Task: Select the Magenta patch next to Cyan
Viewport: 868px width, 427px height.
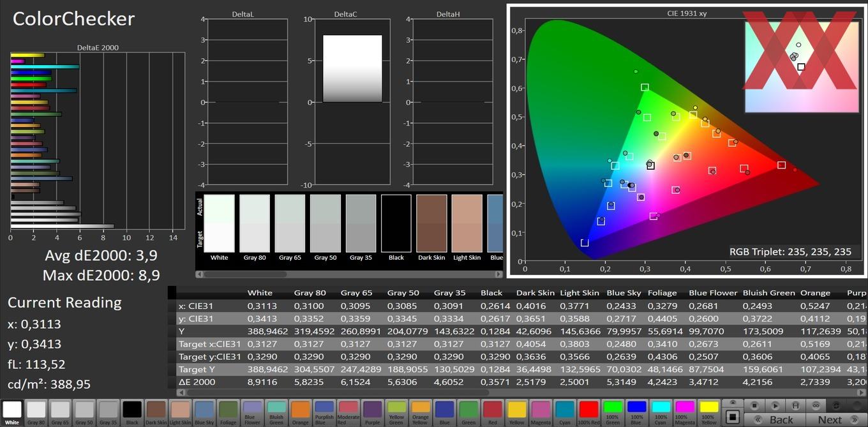Action: pyautogui.click(x=541, y=412)
